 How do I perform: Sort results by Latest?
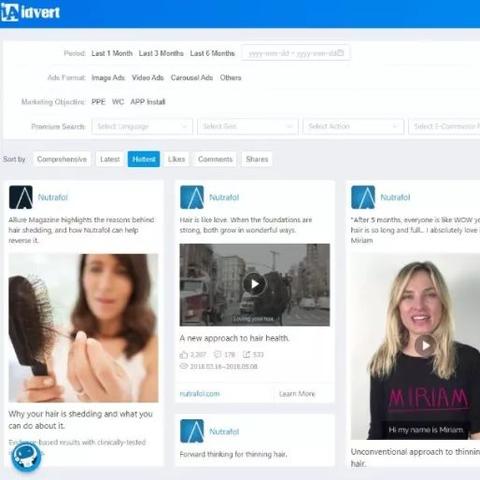pyautogui.click(x=110, y=159)
